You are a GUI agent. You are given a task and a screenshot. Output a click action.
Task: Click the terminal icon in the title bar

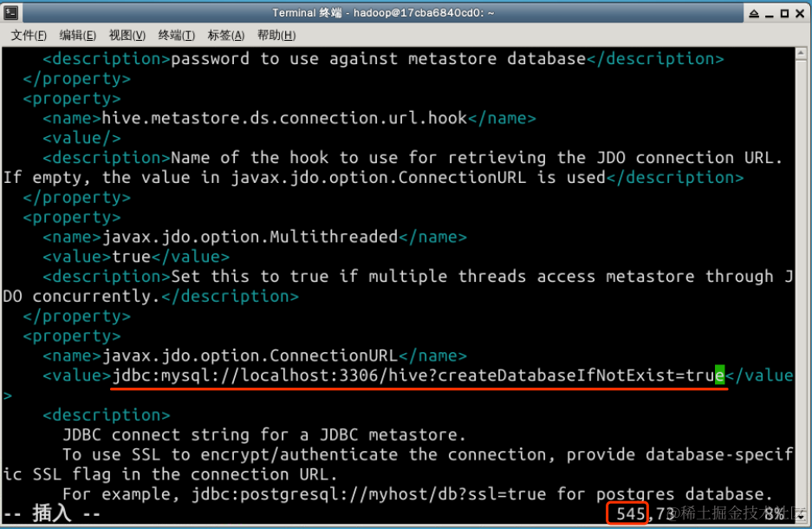11,13
